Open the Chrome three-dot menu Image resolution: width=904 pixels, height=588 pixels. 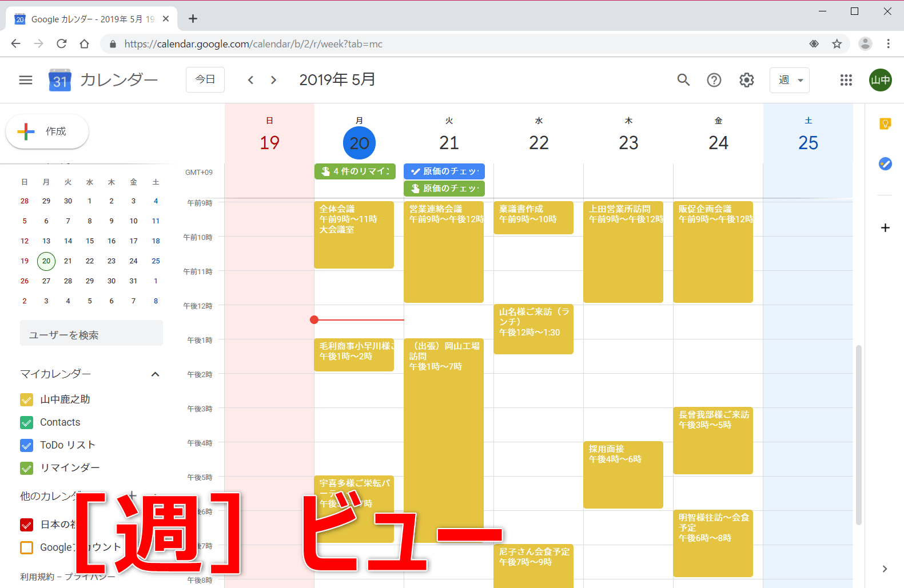pyautogui.click(x=888, y=44)
